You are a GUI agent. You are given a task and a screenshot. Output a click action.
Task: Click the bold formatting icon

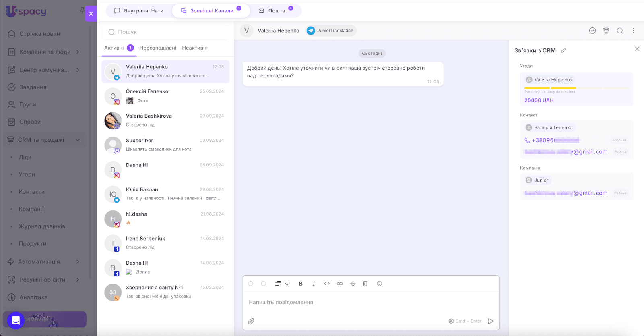[301, 284]
